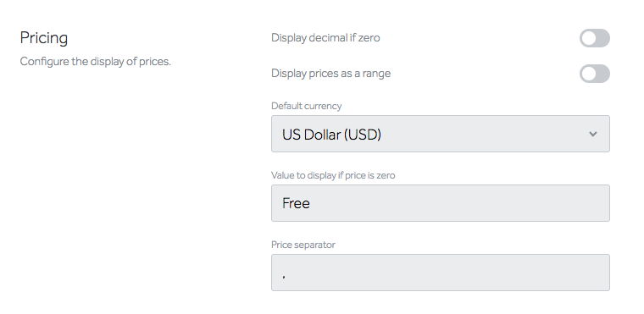Click into the Price separator input field
The height and width of the screenshot is (314, 644).
pos(441,273)
